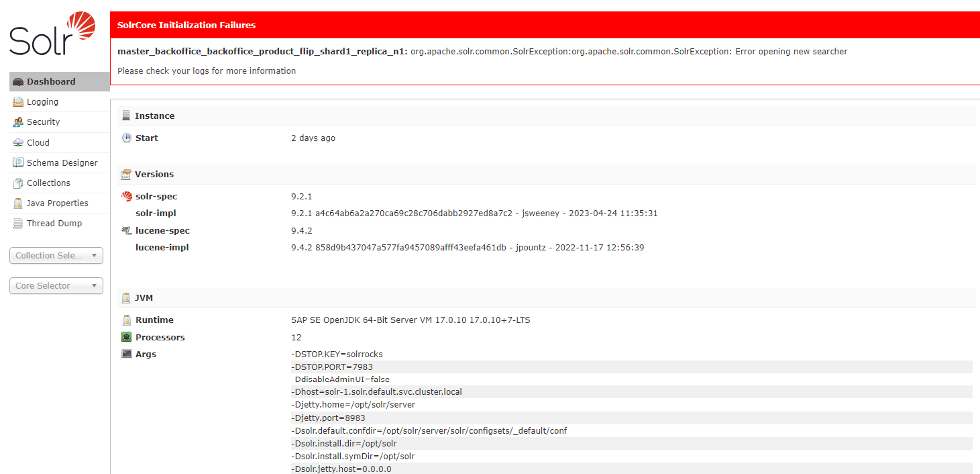Click the Versions section heading
The image size is (980, 474).
[154, 174]
